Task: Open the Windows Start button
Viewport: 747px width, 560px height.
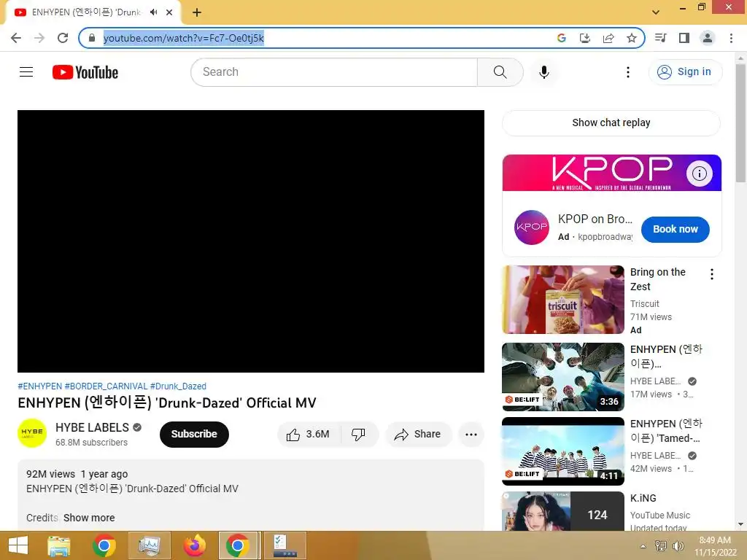Action: 18,545
